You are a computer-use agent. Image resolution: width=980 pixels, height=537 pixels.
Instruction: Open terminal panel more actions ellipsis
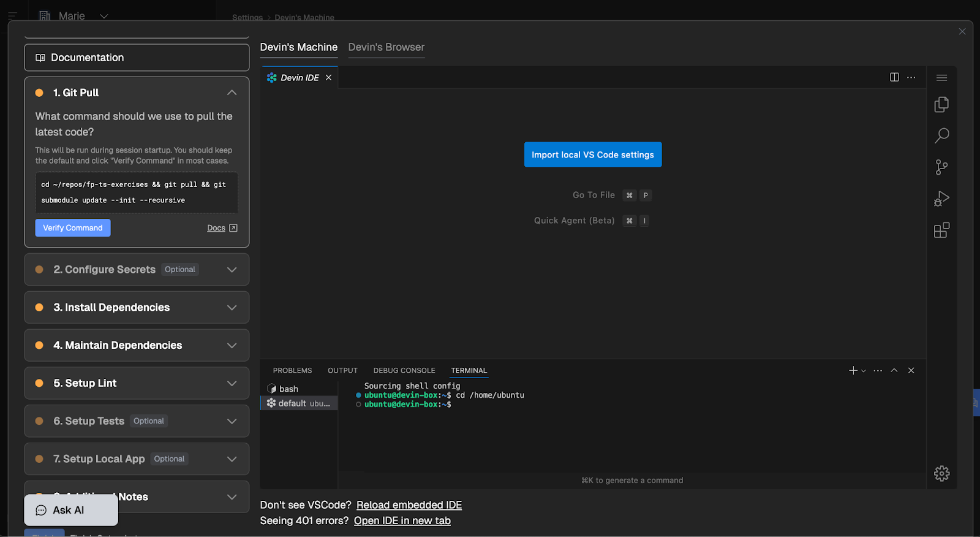tap(878, 370)
